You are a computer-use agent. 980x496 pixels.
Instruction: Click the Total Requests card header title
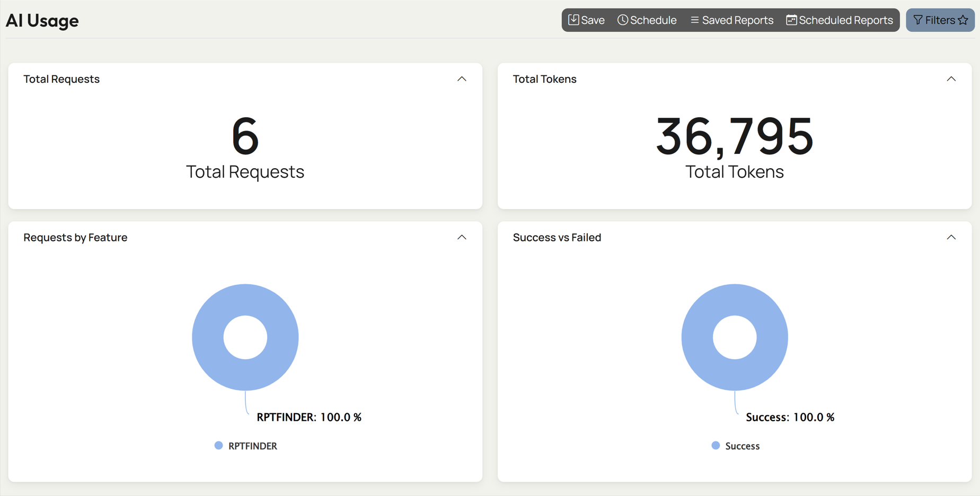pyautogui.click(x=61, y=79)
